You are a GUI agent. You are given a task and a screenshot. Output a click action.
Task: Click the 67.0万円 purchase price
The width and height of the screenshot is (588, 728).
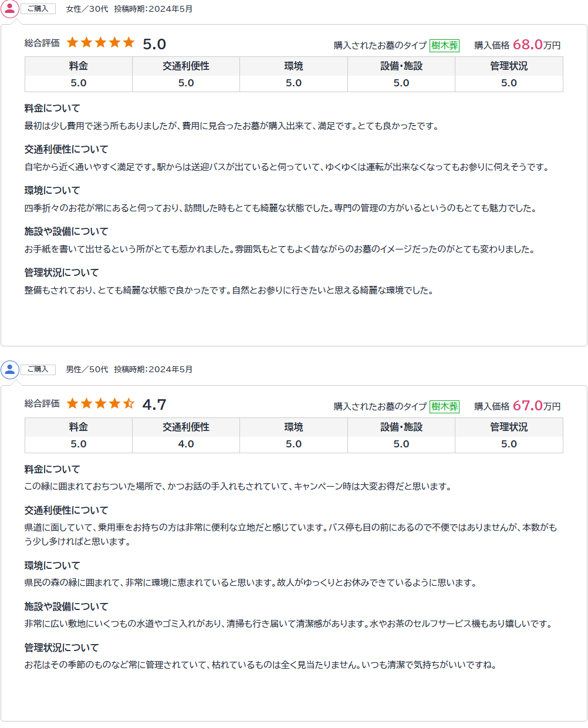tap(536, 406)
